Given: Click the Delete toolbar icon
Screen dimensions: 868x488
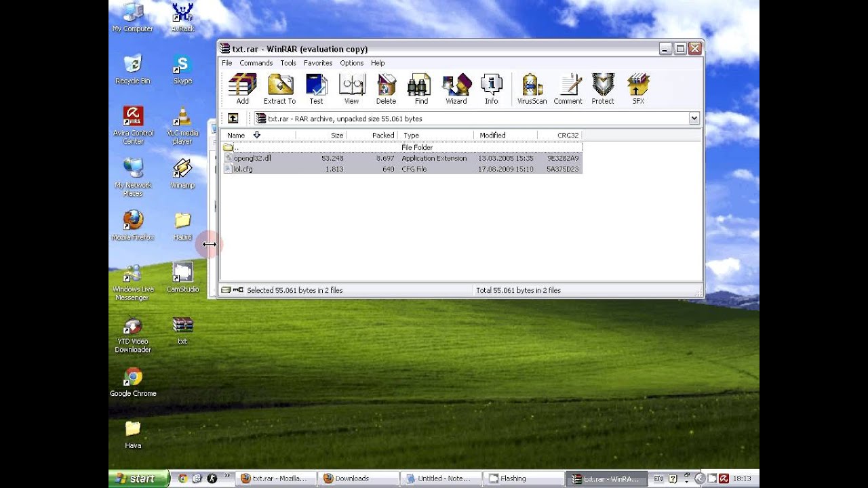Looking at the screenshot, I should point(386,89).
